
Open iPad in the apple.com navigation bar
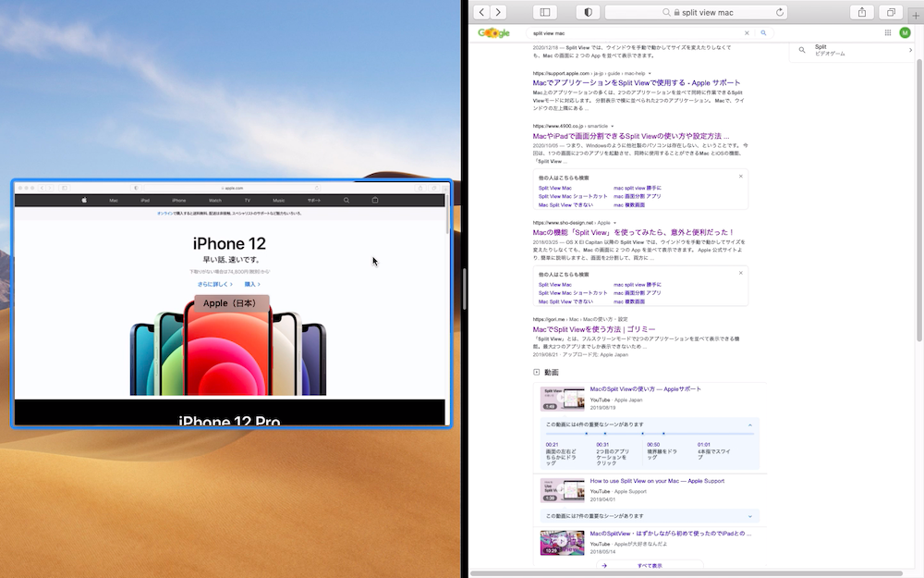tap(145, 201)
